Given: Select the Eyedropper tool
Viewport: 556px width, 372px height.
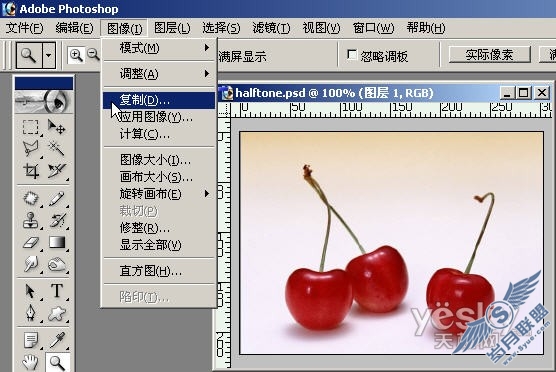Looking at the screenshot, I should click(x=56, y=340).
